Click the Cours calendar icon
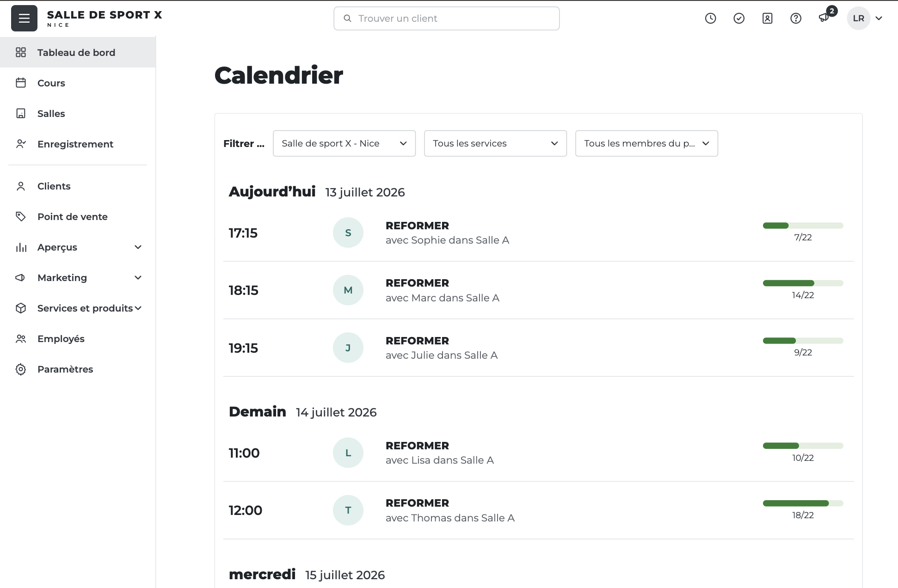Image resolution: width=898 pixels, height=588 pixels. 21,83
